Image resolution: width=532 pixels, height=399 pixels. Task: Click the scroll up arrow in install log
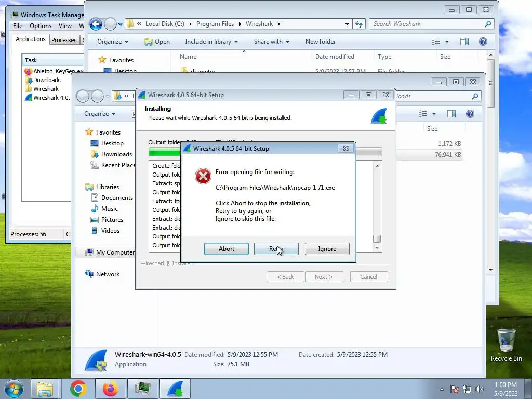(x=377, y=166)
